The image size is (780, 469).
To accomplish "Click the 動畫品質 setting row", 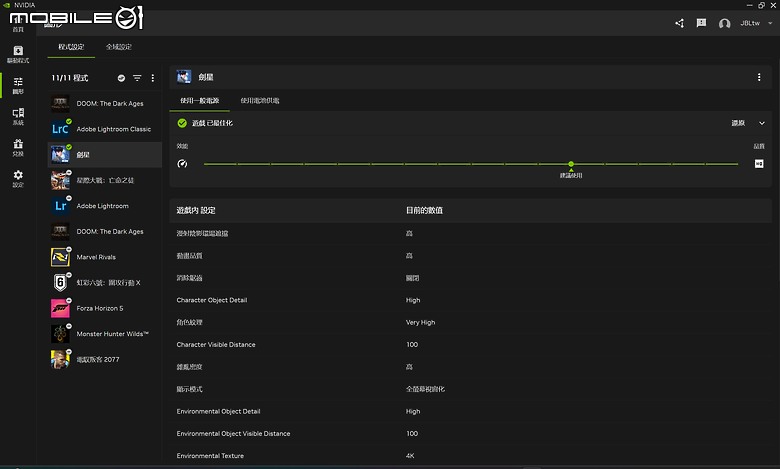I will coord(470,256).
